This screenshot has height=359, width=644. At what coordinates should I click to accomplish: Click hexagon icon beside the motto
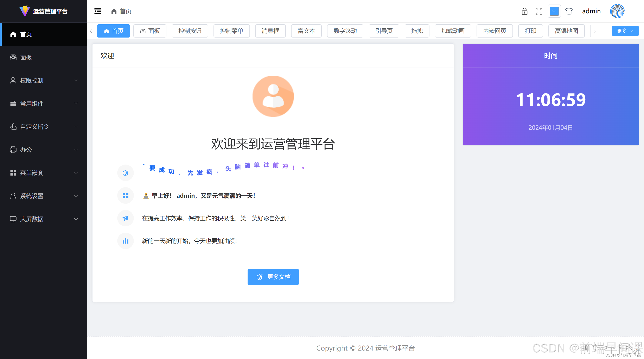click(x=126, y=173)
